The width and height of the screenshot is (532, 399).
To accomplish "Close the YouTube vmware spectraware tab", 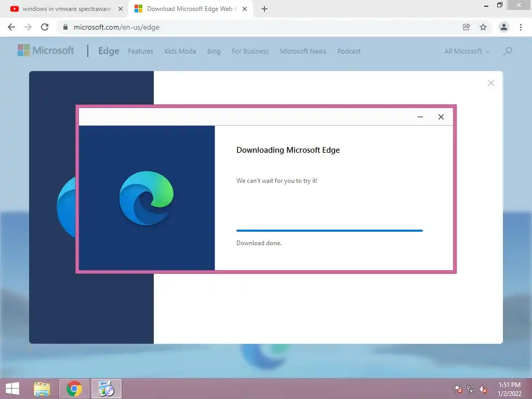I will pyautogui.click(x=121, y=9).
